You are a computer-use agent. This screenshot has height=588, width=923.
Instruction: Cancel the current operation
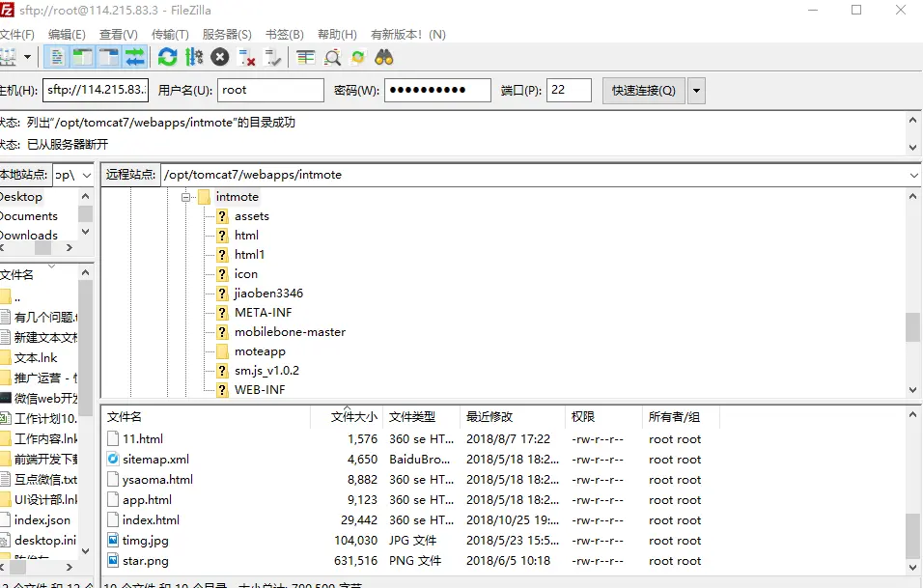point(220,57)
